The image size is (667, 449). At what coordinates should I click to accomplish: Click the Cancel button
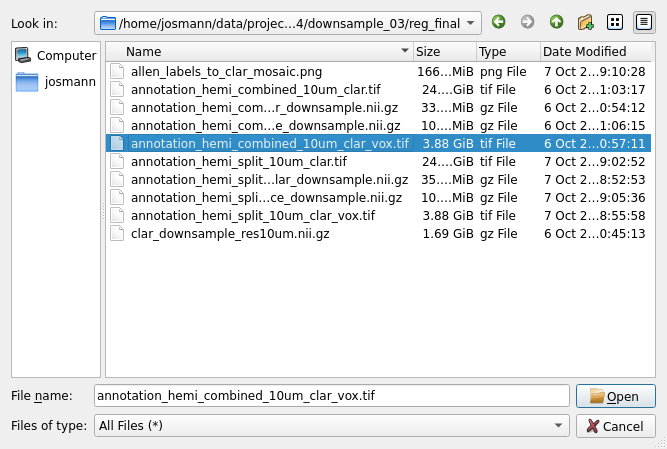(616, 426)
